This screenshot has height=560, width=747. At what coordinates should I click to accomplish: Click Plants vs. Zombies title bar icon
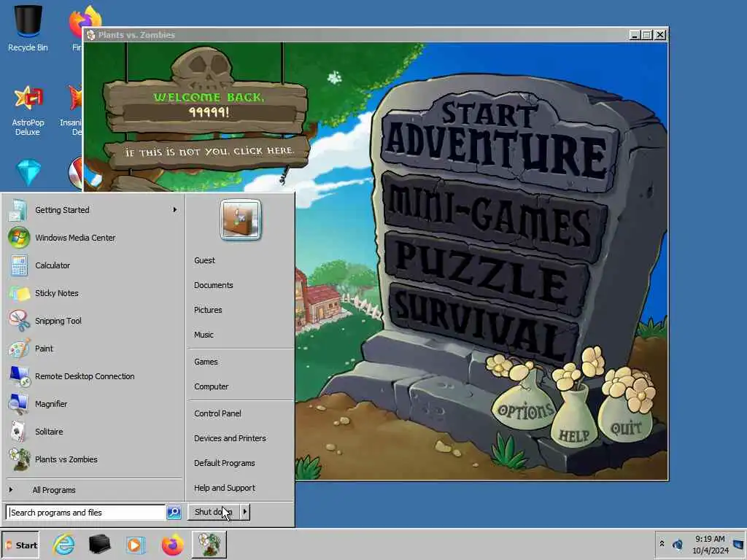(90, 35)
